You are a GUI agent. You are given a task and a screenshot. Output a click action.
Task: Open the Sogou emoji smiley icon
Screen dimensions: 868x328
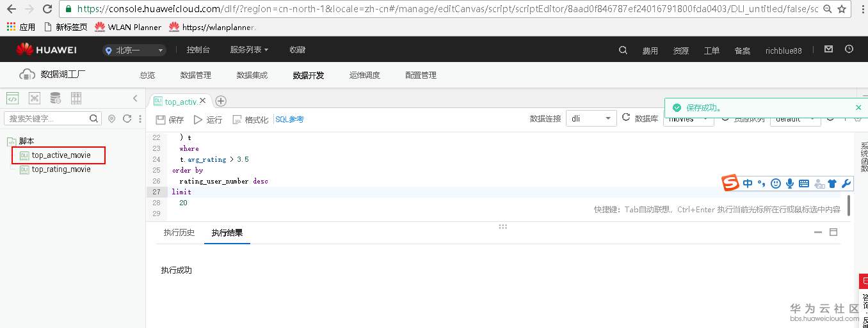[x=776, y=184]
